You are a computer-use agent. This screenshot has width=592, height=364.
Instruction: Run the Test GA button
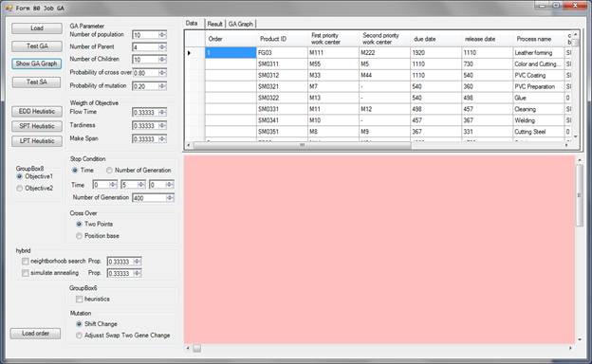[37, 46]
